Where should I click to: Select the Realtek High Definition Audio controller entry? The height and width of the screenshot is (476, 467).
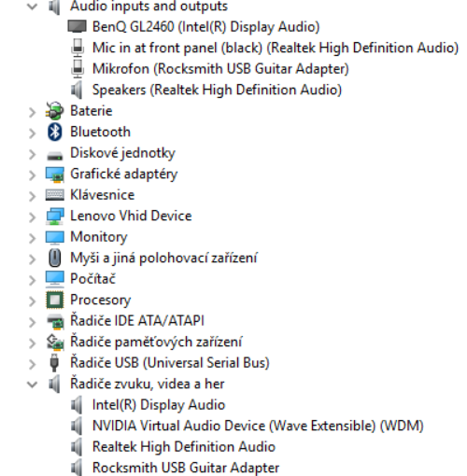click(x=184, y=447)
